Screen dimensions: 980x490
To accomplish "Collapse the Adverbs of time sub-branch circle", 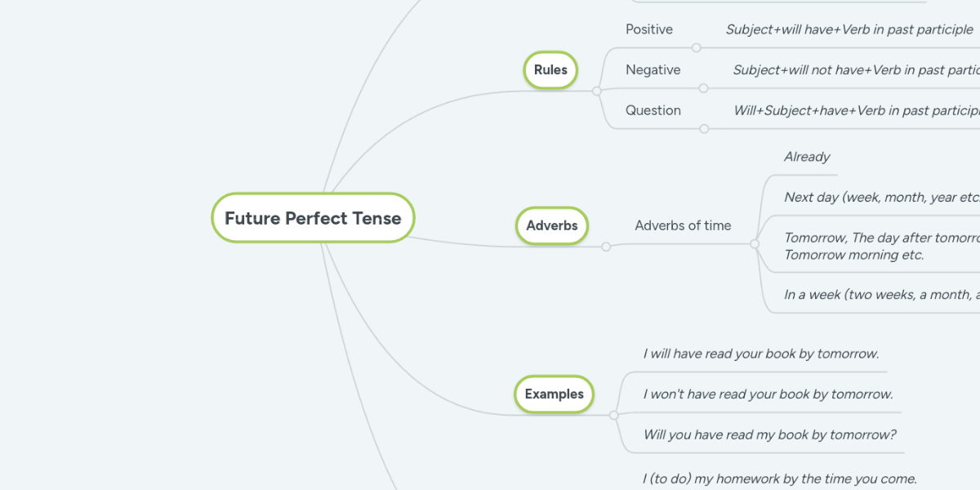I will (755, 244).
